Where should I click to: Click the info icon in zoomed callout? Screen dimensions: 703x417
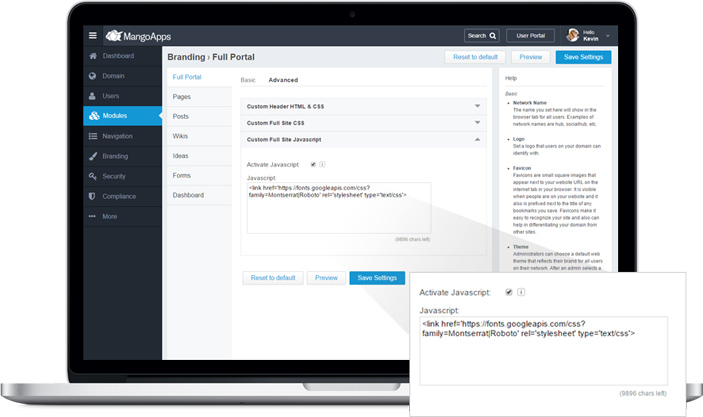521,292
